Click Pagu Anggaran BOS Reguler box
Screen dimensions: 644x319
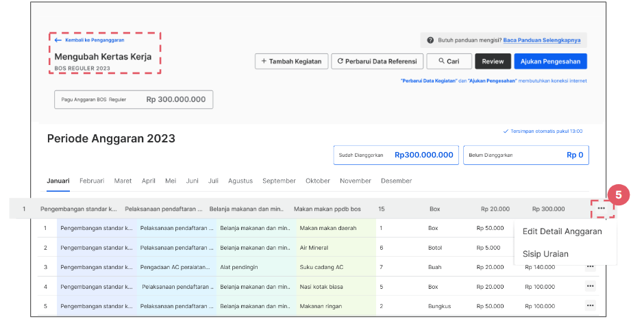[134, 99]
